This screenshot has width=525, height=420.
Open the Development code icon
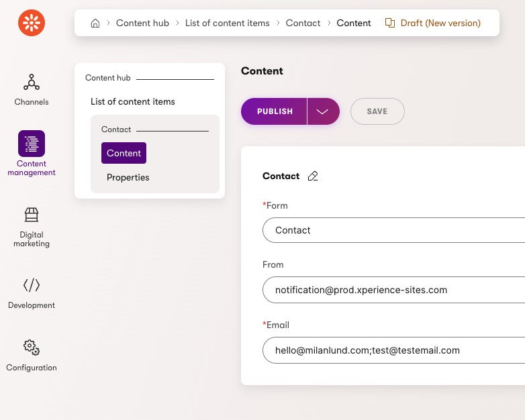32,285
